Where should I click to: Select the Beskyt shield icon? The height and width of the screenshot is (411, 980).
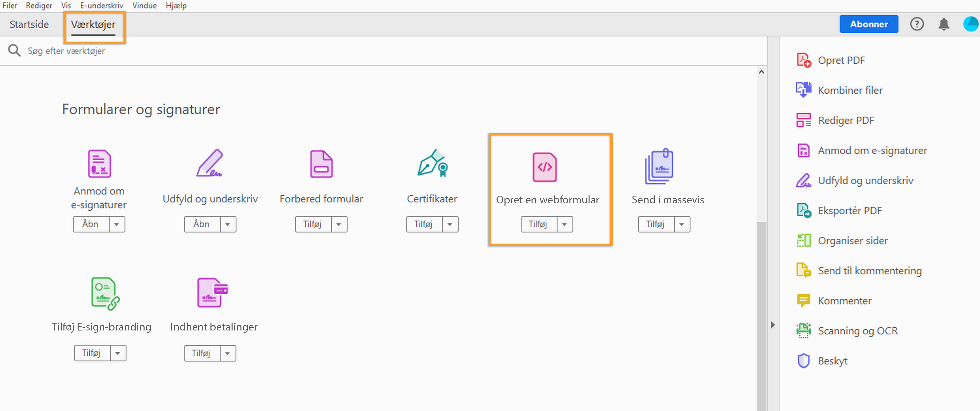click(804, 360)
